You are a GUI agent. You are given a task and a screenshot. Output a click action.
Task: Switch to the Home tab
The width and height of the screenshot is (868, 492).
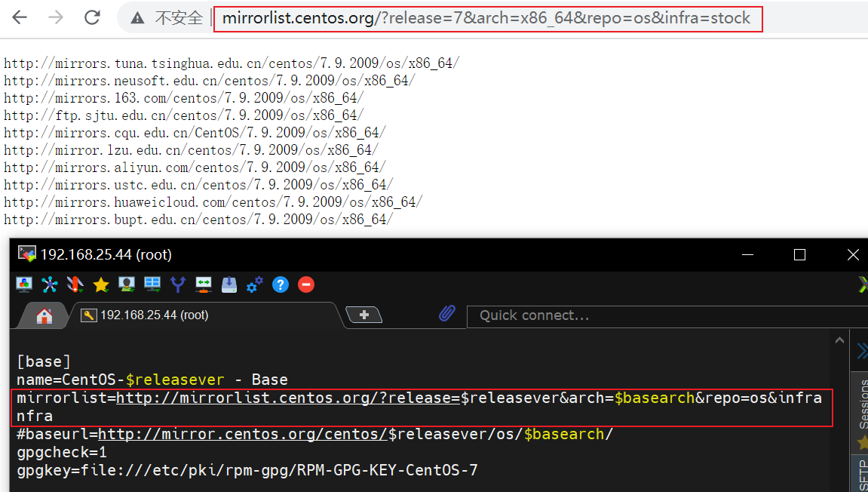pyautogui.click(x=44, y=315)
